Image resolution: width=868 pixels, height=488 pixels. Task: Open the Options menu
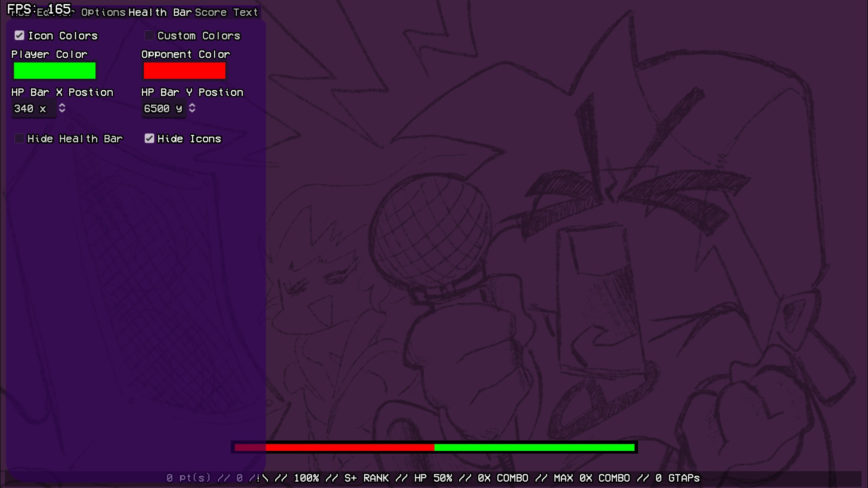tap(103, 12)
